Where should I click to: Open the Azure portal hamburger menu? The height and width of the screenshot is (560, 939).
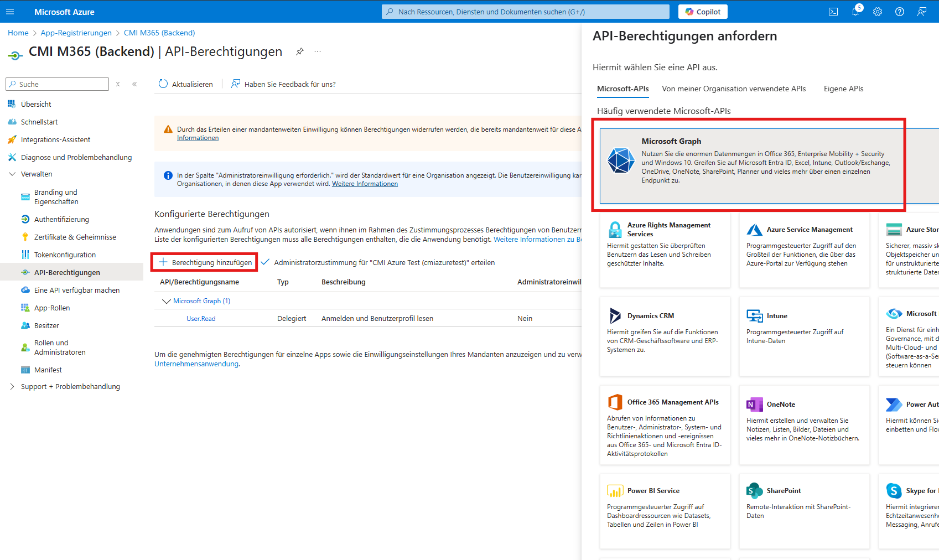(10, 11)
